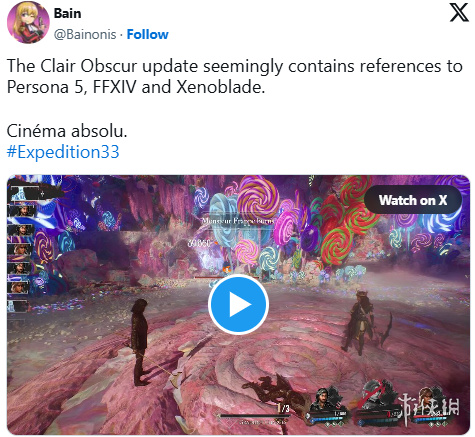Click the tweet text about Clair Obscur

[235, 76]
